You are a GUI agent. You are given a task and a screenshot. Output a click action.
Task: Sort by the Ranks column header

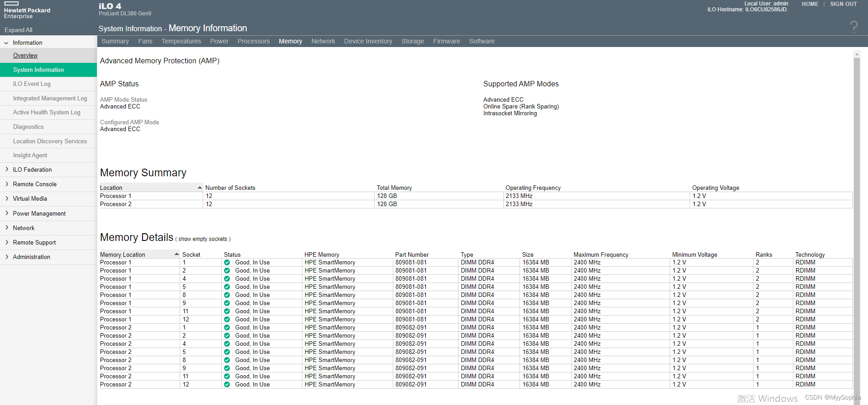pos(764,254)
